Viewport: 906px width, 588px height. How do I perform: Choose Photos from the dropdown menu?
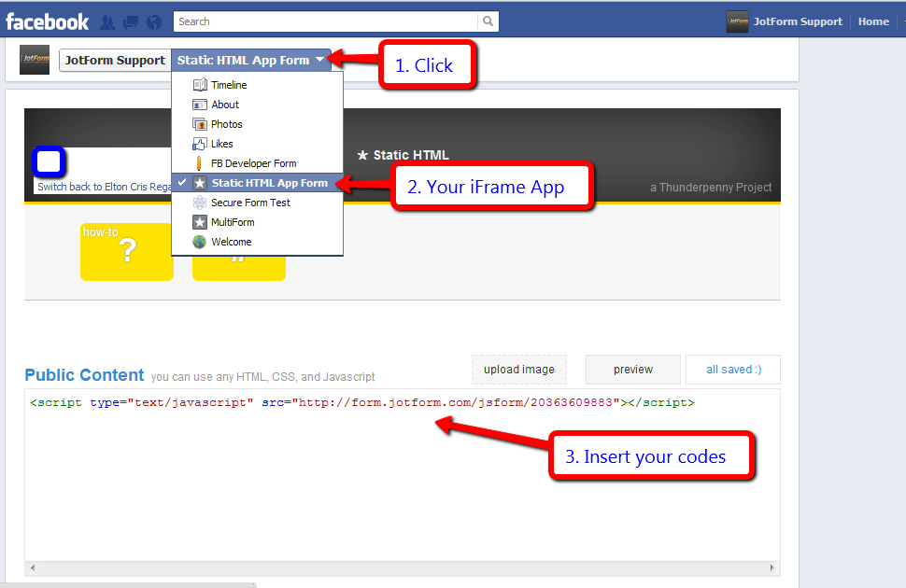[x=227, y=124]
